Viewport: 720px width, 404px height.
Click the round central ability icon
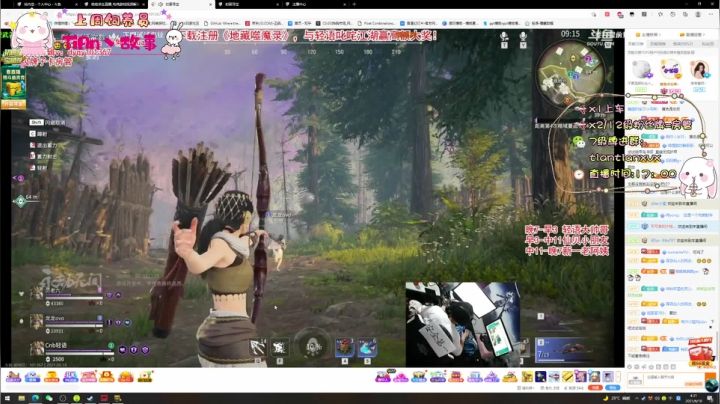tap(313, 346)
